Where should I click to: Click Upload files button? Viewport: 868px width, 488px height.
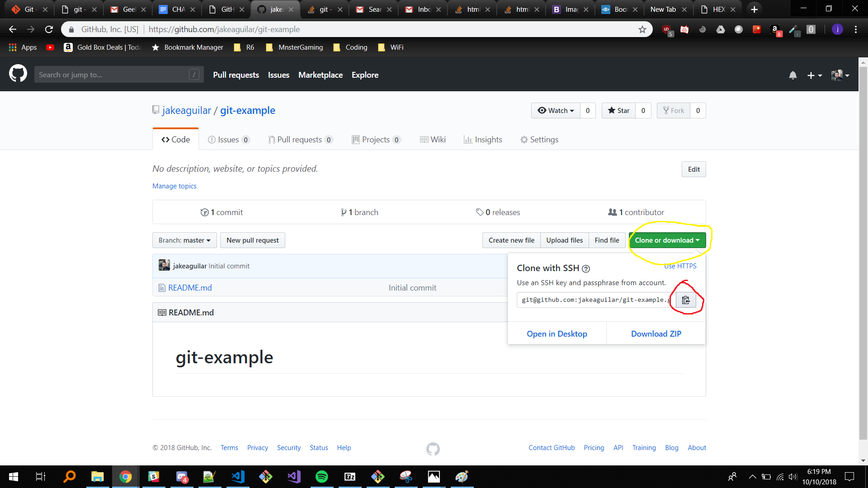point(564,240)
